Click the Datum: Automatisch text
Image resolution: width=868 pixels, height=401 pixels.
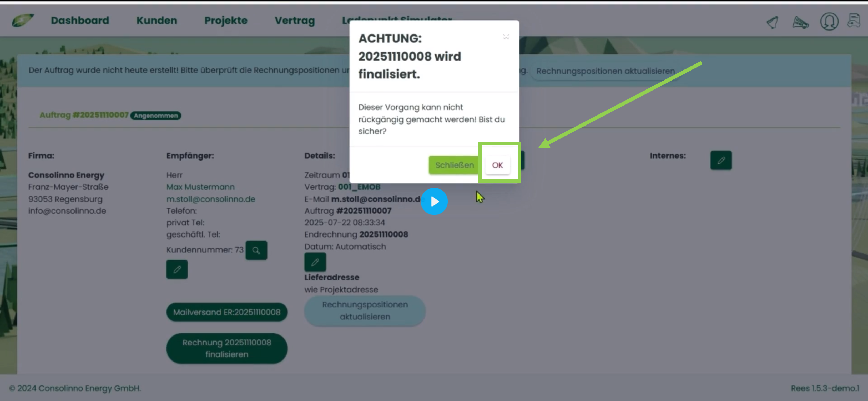345,247
